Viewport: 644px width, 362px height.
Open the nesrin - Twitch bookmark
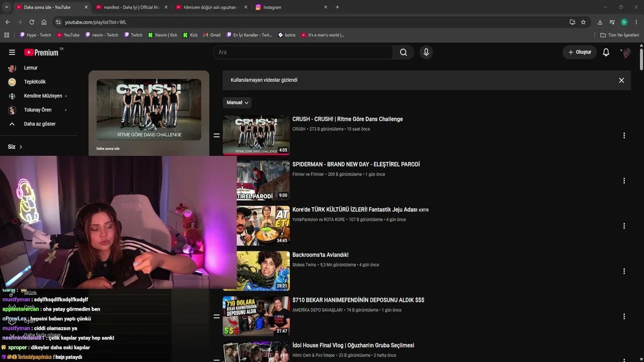click(102, 35)
